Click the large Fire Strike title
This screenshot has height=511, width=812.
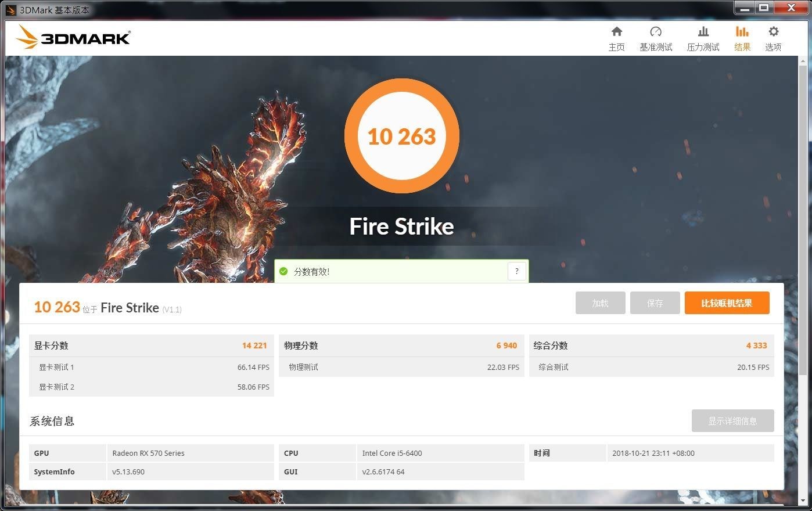point(402,226)
